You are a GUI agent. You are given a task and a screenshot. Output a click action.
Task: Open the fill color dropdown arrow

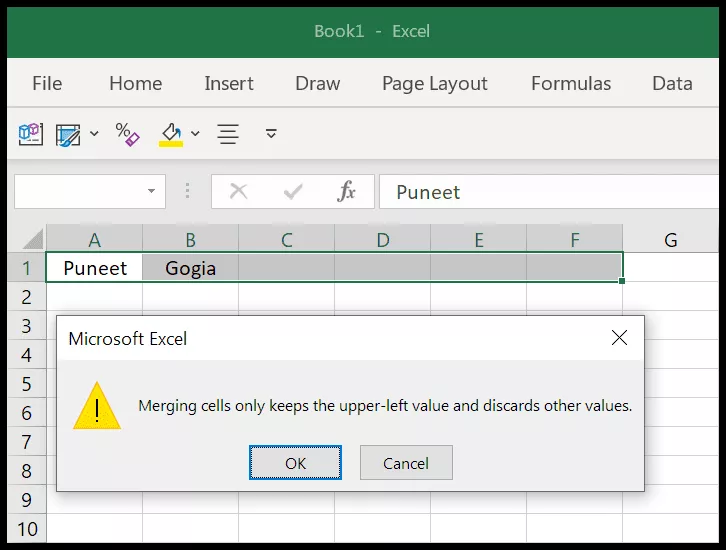click(x=195, y=134)
